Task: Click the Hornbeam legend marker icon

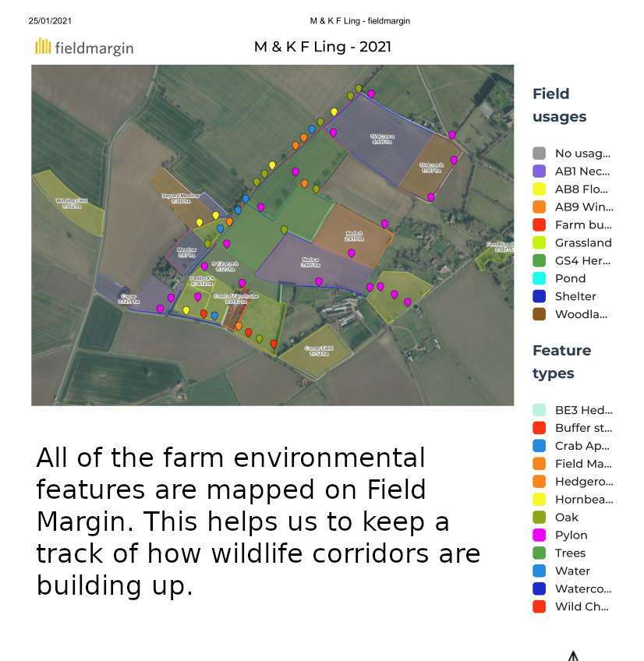Action: click(539, 500)
